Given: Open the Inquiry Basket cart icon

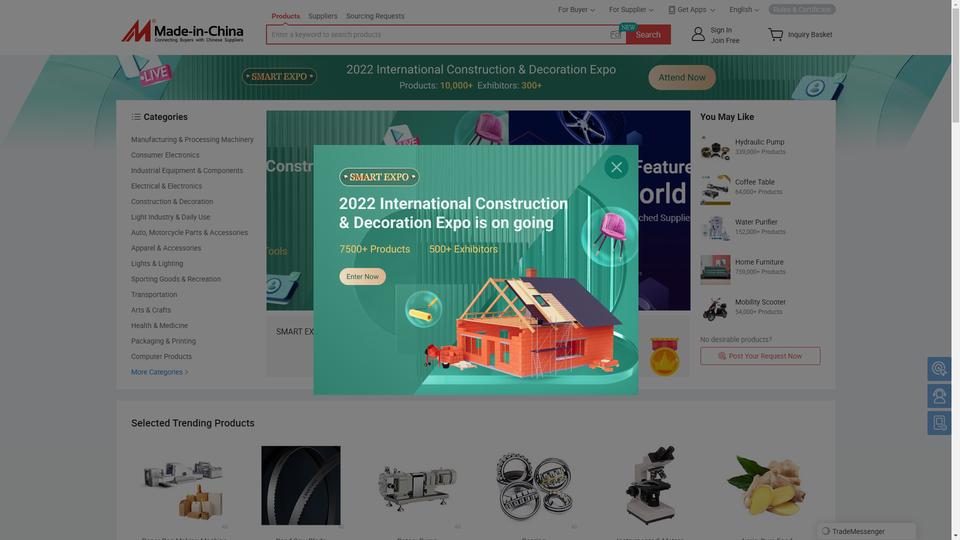Looking at the screenshot, I should click(776, 34).
